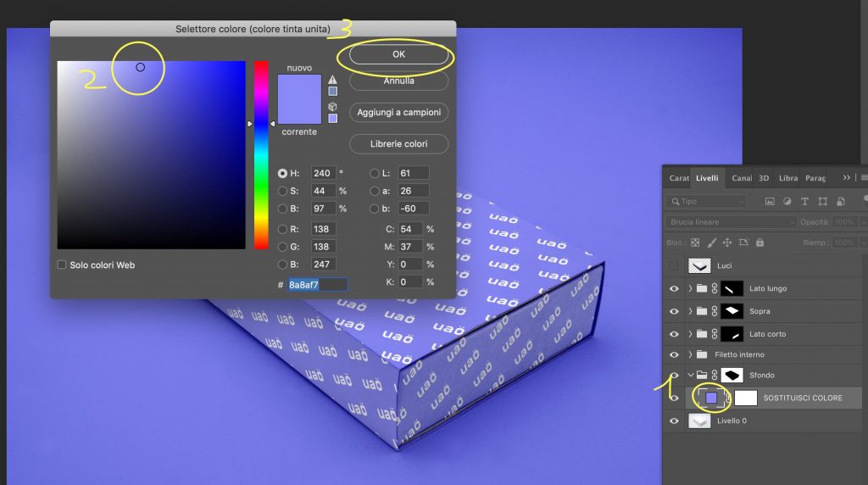868x485 pixels.
Task: Click the lock position move icon
Action: (x=727, y=242)
